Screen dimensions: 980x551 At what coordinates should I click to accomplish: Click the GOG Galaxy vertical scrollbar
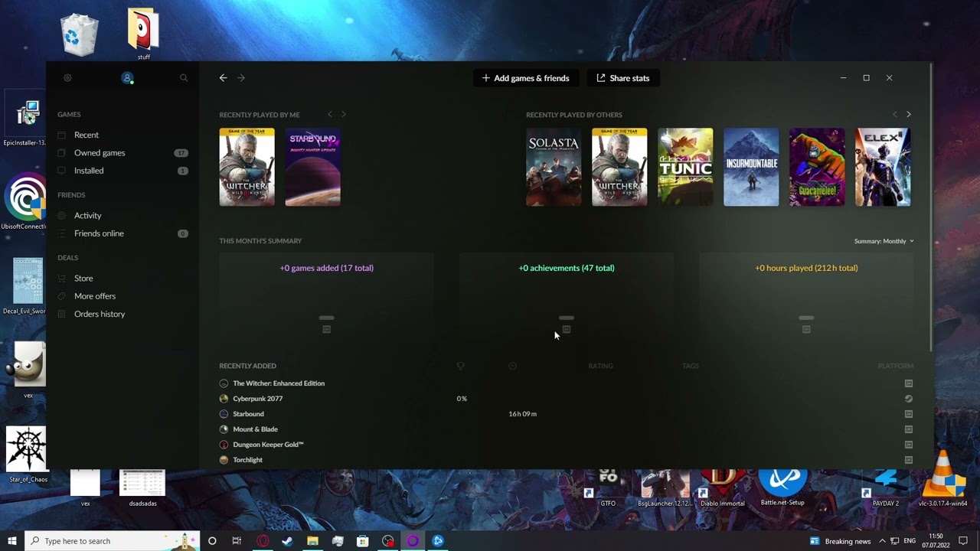[x=931, y=208]
